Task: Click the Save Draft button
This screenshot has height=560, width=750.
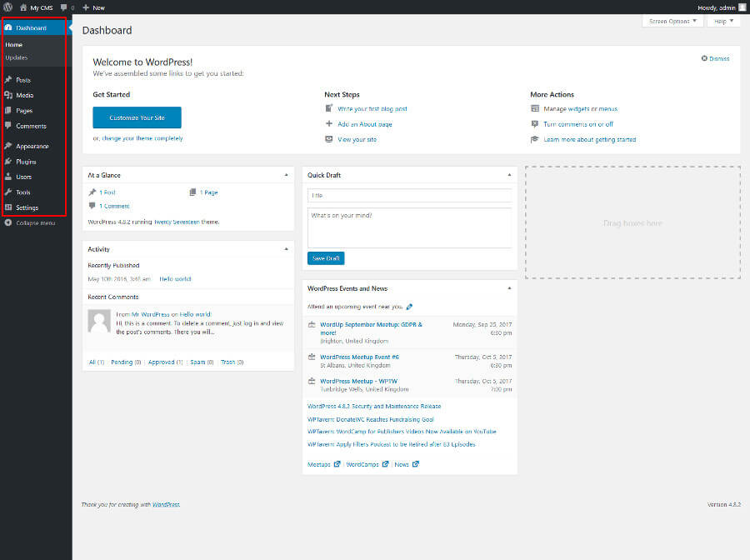Action: point(326,258)
